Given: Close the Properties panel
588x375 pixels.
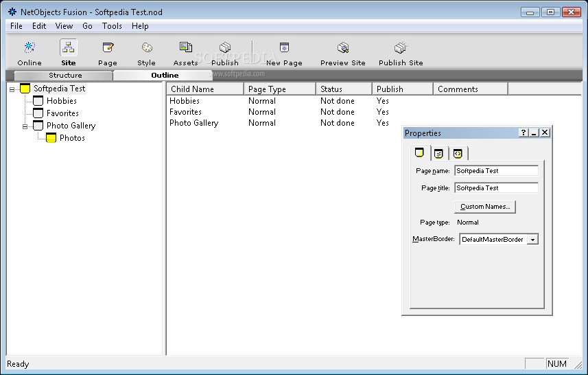Looking at the screenshot, I should click(545, 133).
